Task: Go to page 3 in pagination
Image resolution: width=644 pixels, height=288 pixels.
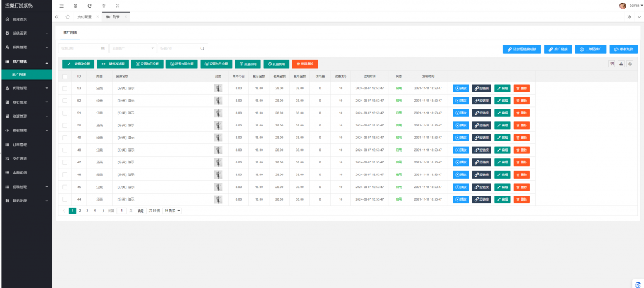Action: coord(87,211)
